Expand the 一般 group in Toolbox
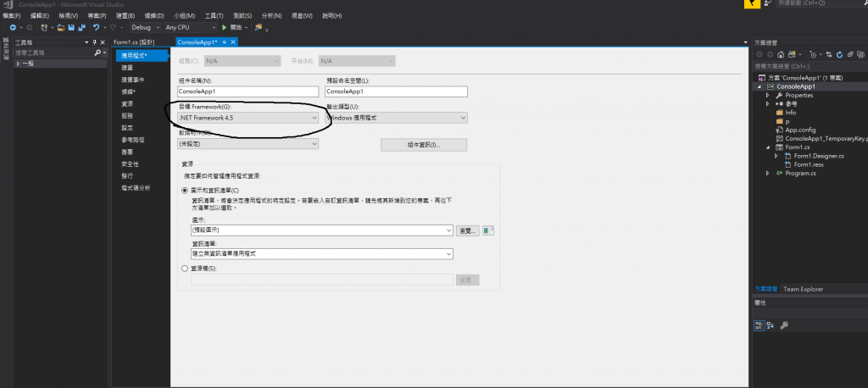 tap(19, 64)
